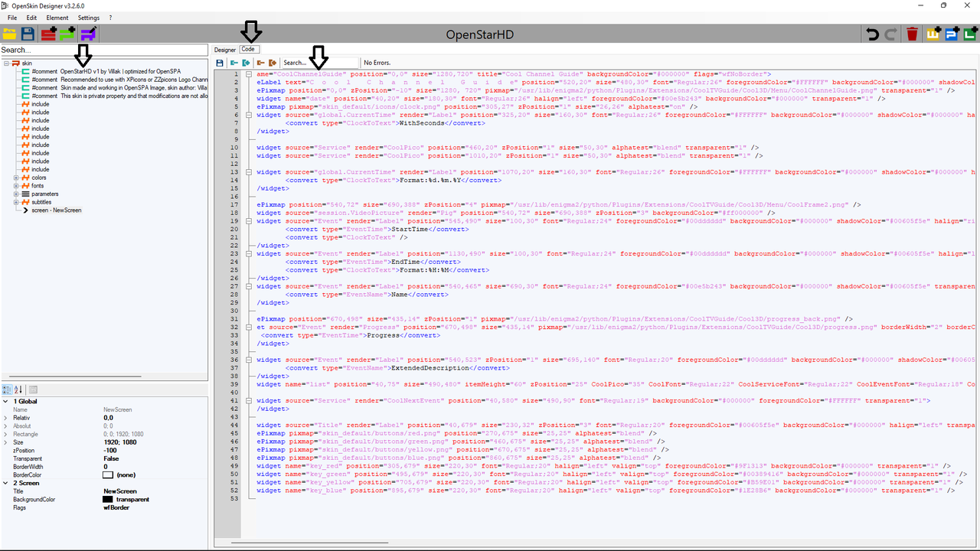This screenshot has height=551, width=980.
Task: Open the Edit menu
Action: click(x=31, y=18)
